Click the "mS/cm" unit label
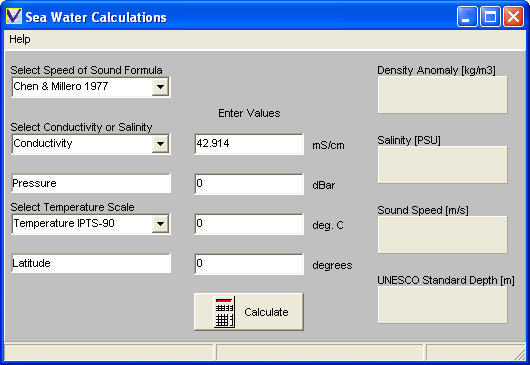 click(x=328, y=145)
